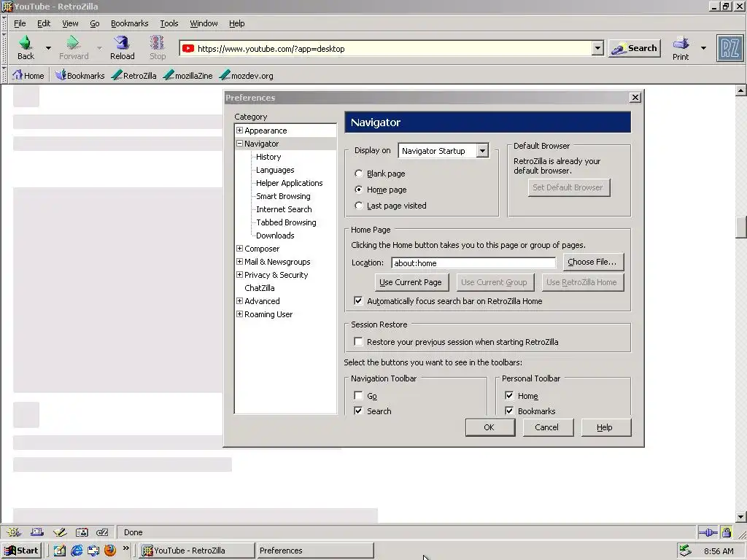Click the home page Location input field
Viewport: 747px width, 560px height.
coord(473,262)
